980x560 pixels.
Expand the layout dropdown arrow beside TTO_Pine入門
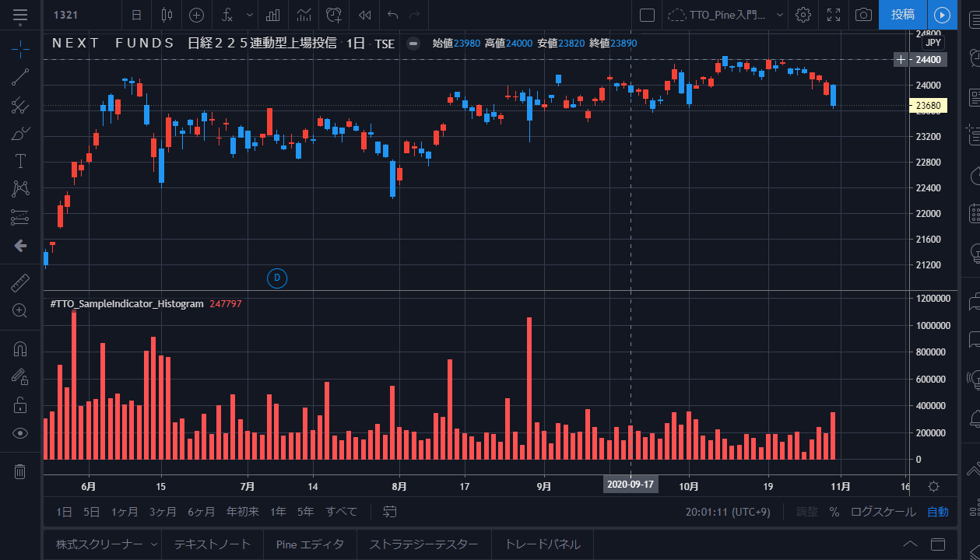click(x=780, y=15)
